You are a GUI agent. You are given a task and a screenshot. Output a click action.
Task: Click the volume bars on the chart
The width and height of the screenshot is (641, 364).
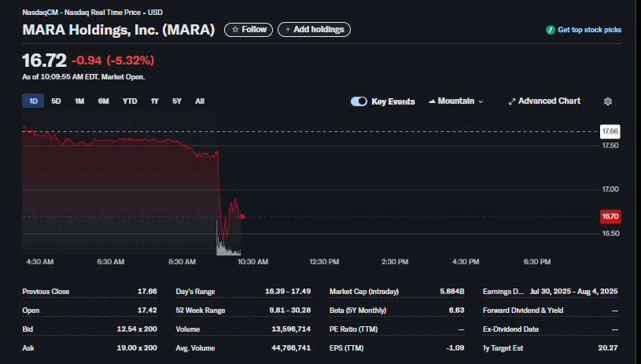(x=228, y=246)
